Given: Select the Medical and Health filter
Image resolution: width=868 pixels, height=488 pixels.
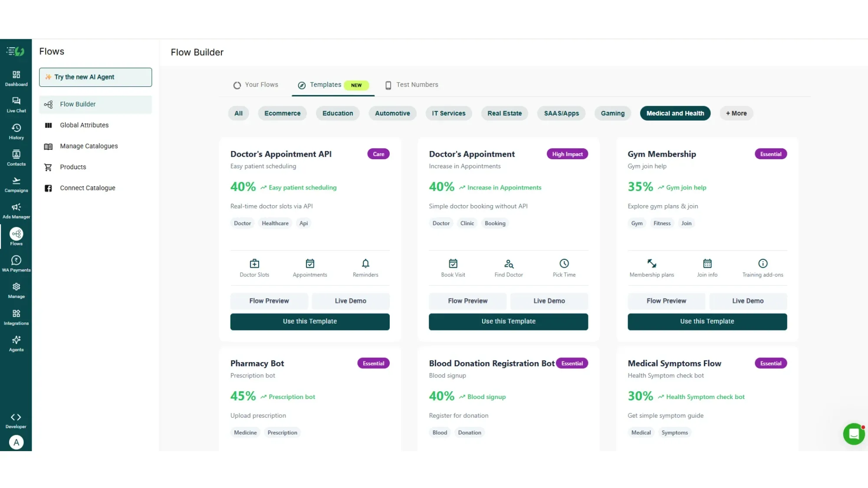Looking at the screenshot, I should 675,113.
